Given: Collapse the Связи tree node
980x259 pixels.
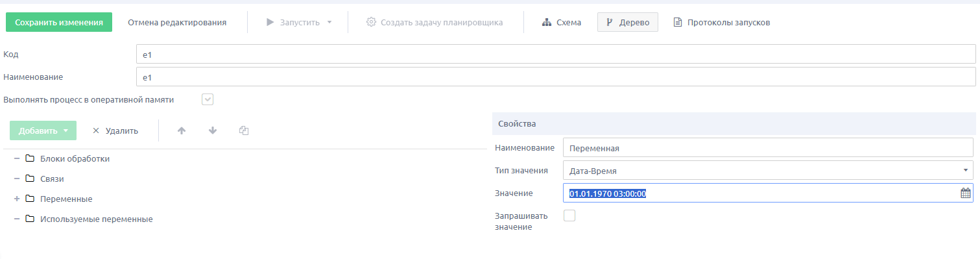Looking at the screenshot, I should tap(16, 179).
